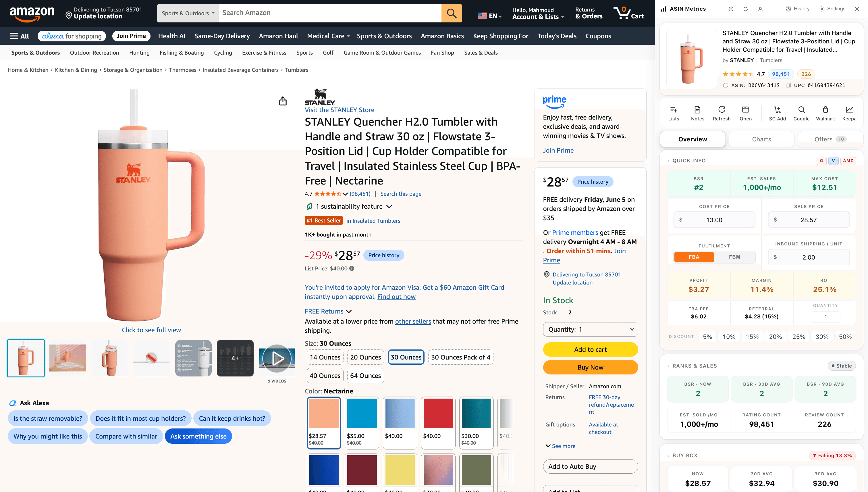The width and height of the screenshot is (868, 492).
Task: Expand Account & Lists menu
Action: click(538, 13)
